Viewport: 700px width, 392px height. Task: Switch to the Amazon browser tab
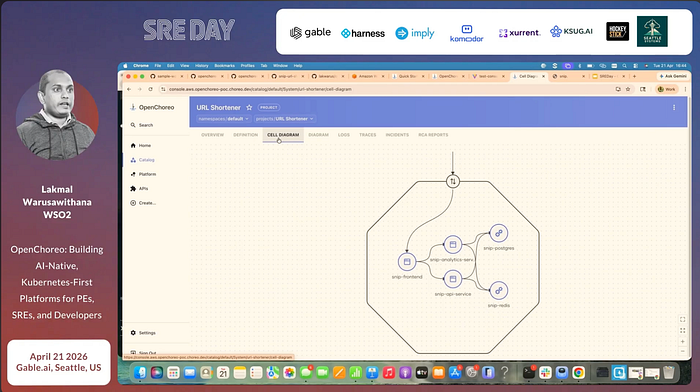point(368,76)
